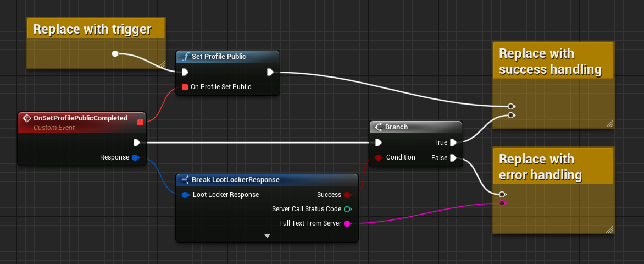The width and height of the screenshot is (644, 264).
Task: Select the Replace with error handling title
Action: click(540, 167)
